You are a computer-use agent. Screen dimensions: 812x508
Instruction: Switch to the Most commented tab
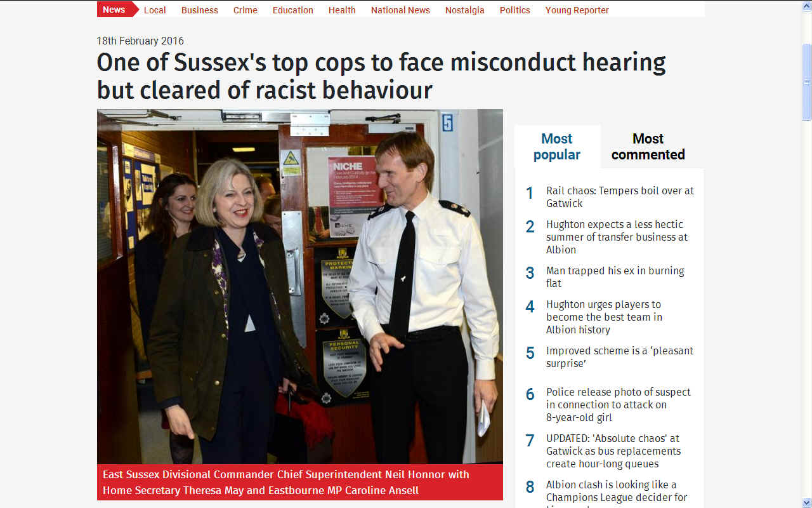[x=648, y=147]
